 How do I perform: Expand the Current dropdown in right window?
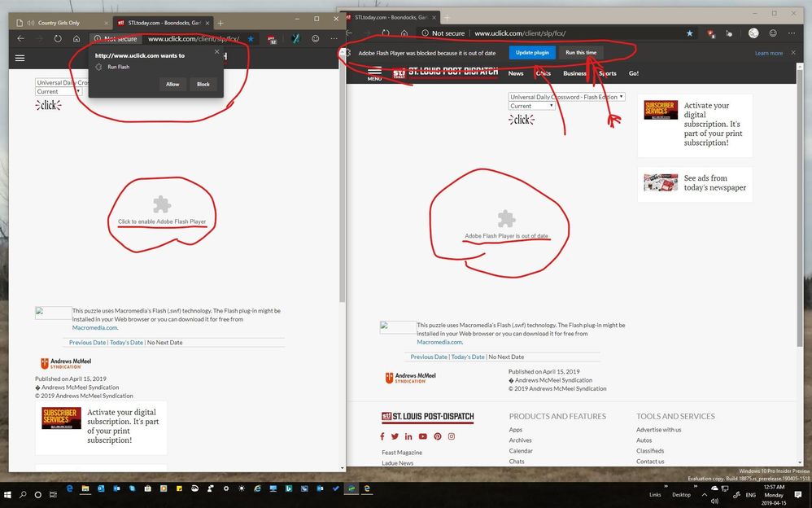tap(532, 106)
